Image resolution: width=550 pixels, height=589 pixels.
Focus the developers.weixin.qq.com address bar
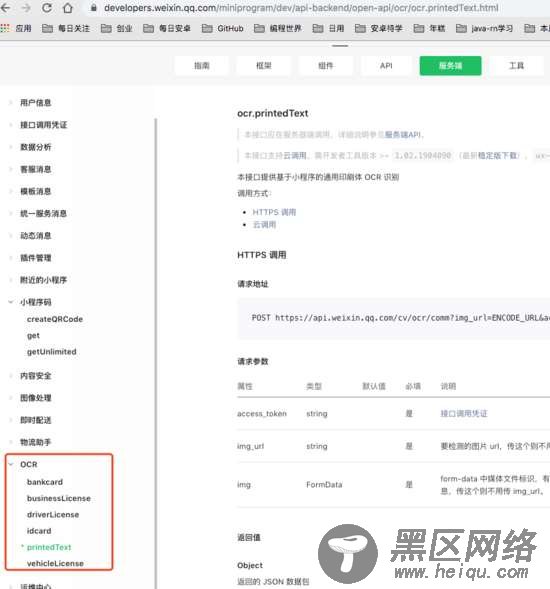[x=301, y=8]
